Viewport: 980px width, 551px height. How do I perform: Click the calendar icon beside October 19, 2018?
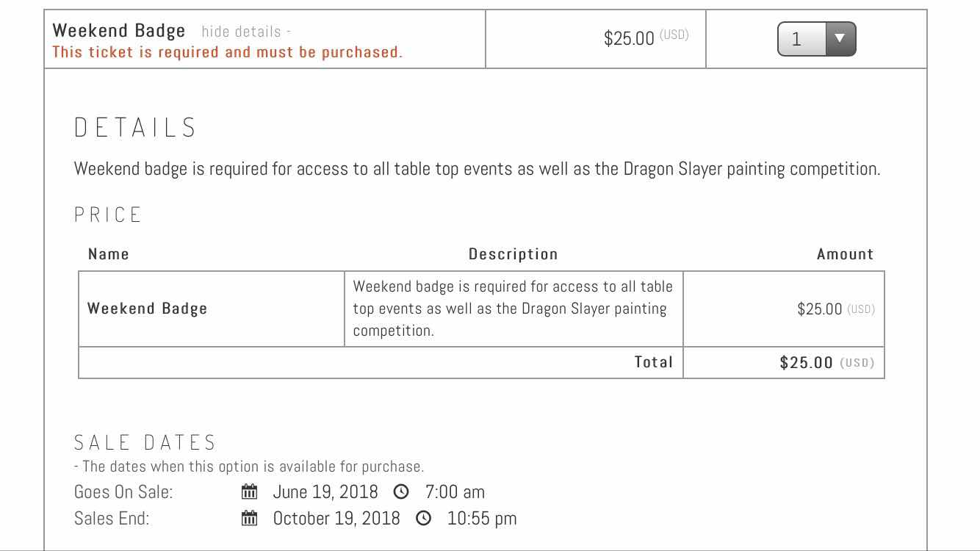click(x=250, y=518)
